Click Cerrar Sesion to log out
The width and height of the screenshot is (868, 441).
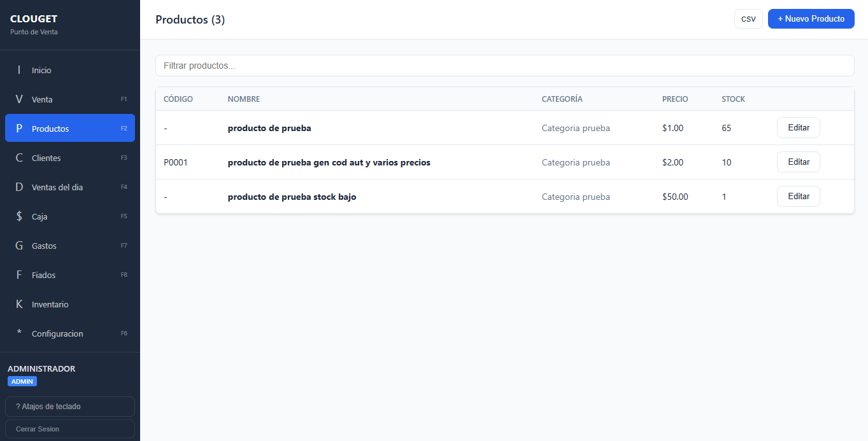(x=69, y=429)
